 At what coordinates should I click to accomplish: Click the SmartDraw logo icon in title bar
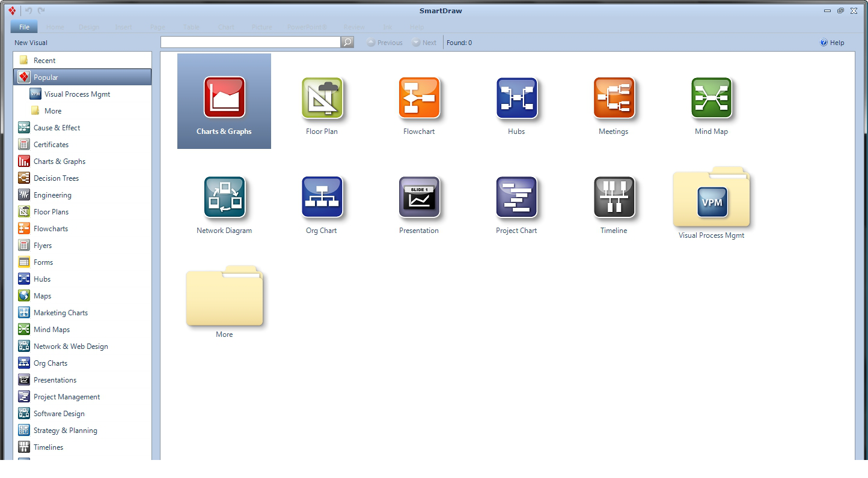(x=12, y=11)
